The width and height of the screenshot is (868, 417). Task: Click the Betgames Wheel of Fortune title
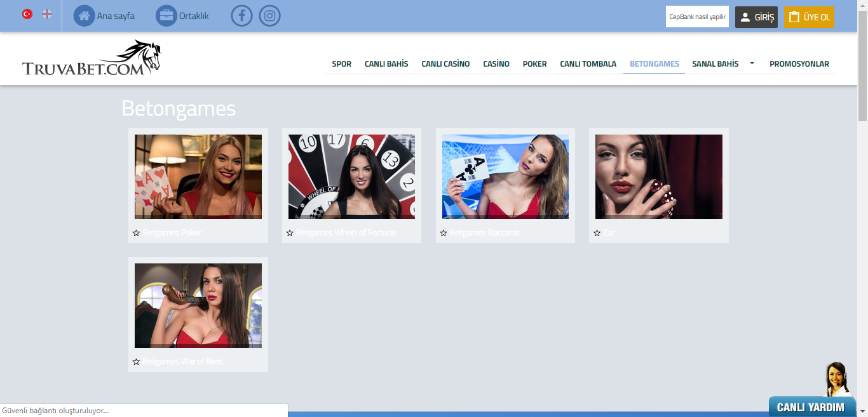[346, 233]
